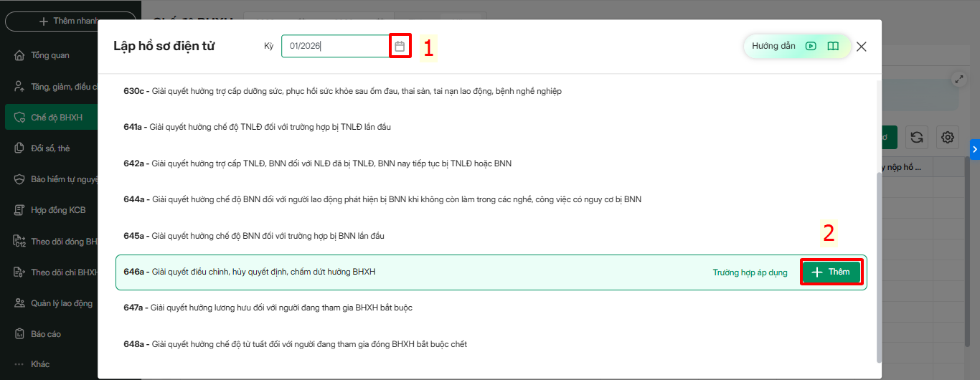Expand the blue right-edge panel arrow

(975, 149)
